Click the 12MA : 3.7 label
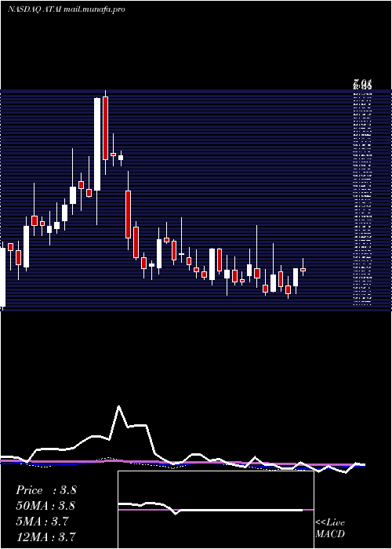The width and height of the screenshot is (392, 549). point(45,536)
